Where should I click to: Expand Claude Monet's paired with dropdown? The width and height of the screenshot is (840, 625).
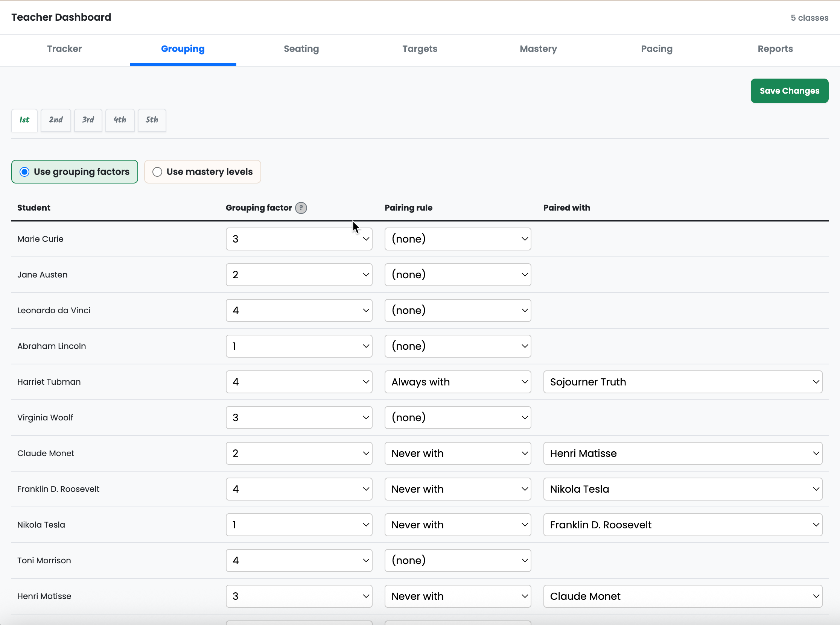682,453
